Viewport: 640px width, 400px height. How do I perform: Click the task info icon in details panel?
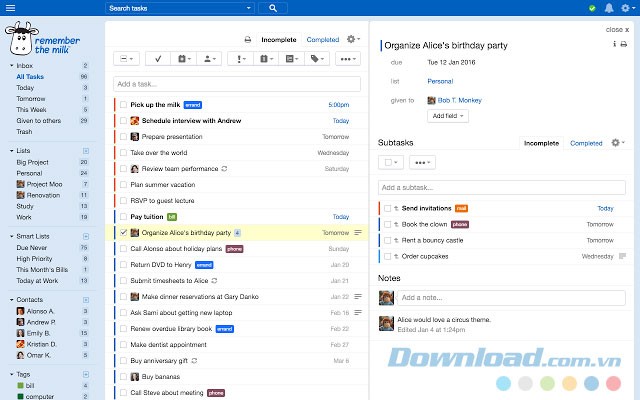point(613,45)
